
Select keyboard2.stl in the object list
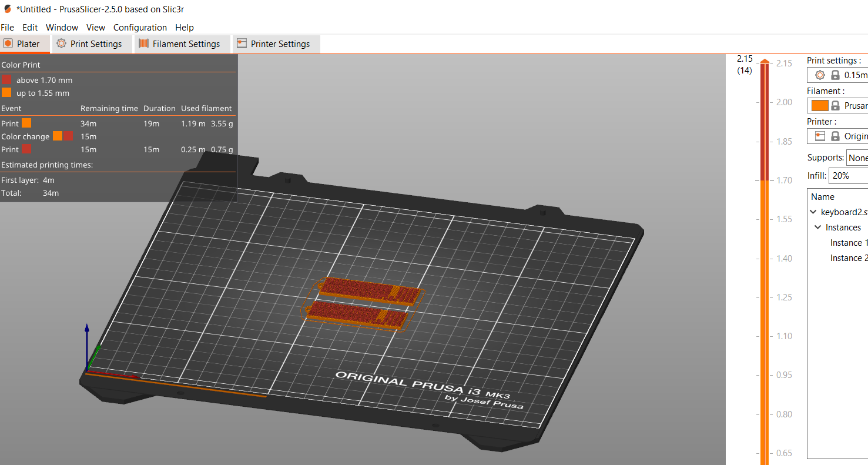(x=842, y=212)
